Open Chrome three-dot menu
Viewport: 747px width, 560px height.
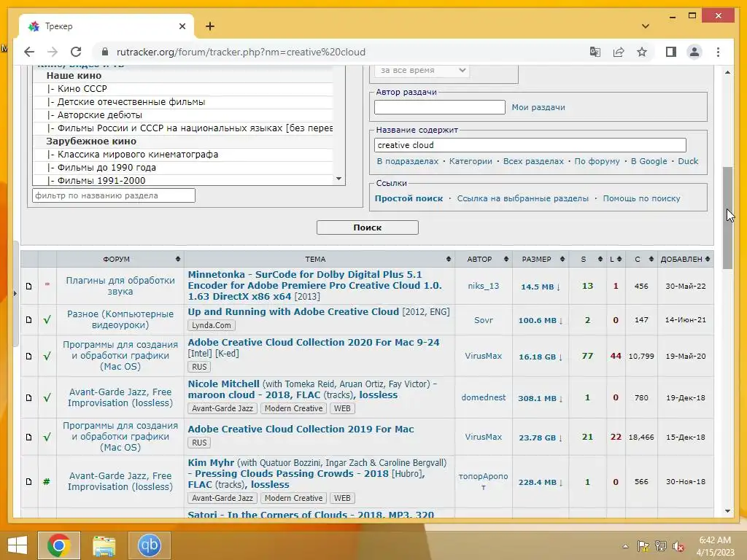pyautogui.click(x=718, y=52)
